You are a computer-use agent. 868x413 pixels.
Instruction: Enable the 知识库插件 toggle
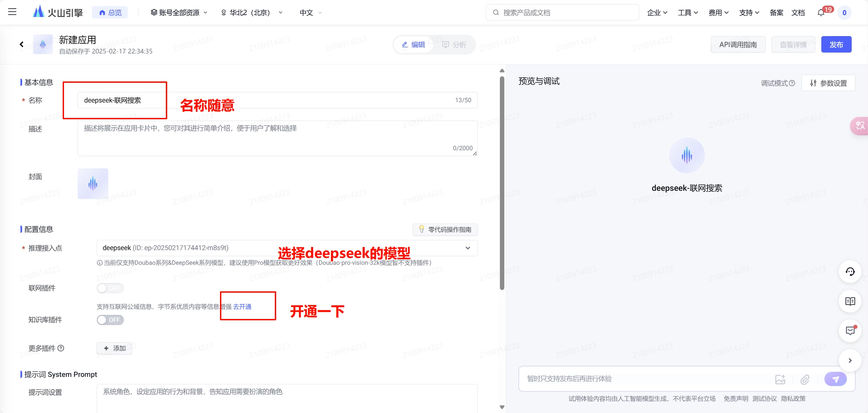tap(110, 320)
